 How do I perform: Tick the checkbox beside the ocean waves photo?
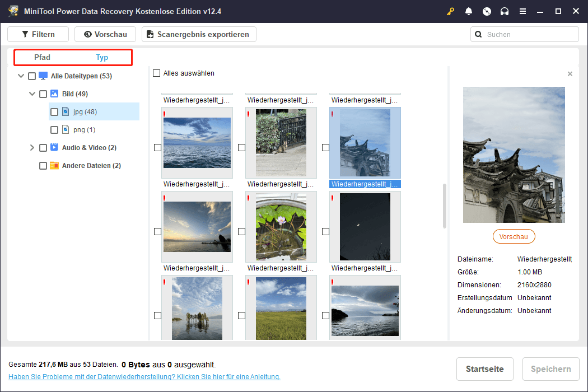coord(157,148)
